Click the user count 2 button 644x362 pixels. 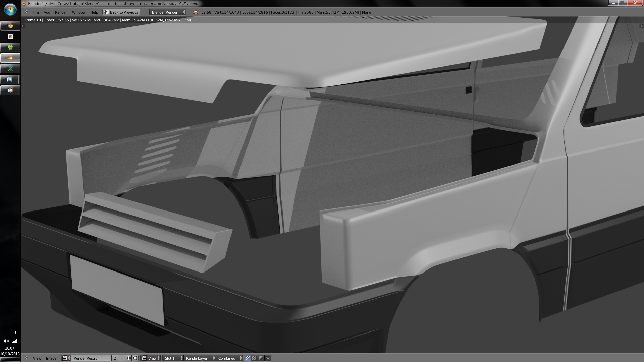[115, 358]
